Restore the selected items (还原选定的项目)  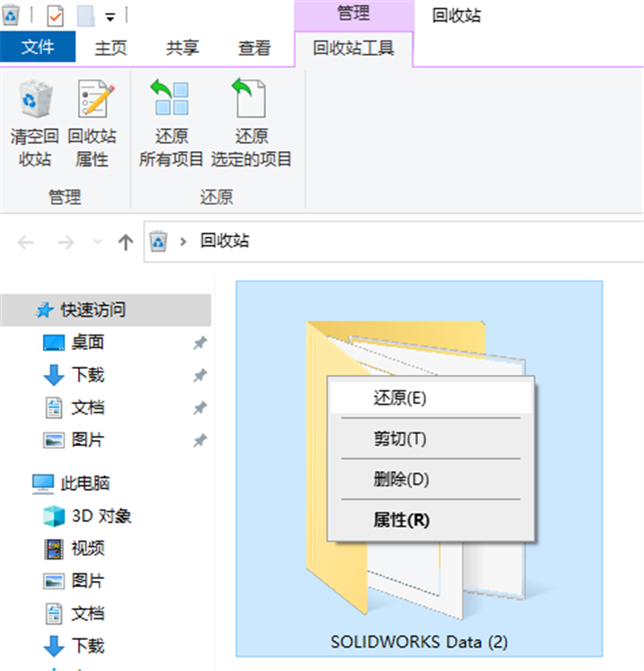(252, 124)
